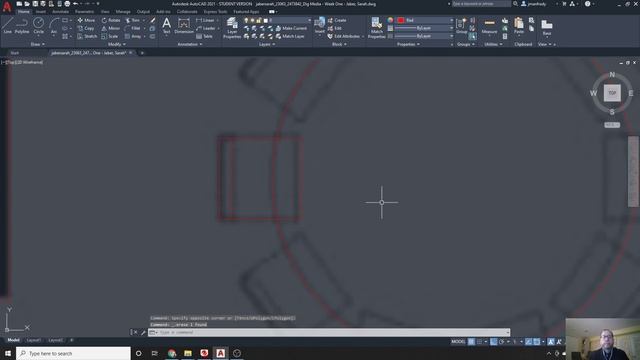Toggle the highlighted Group Selection button
The width and height of the screenshot is (640, 360).
(472, 36)
